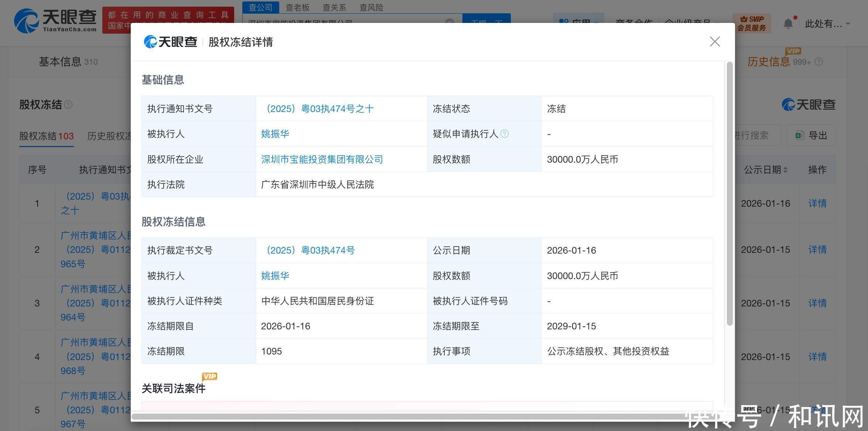
Task: Click the dialog vertical scrollbar
Action: [729, 194]
